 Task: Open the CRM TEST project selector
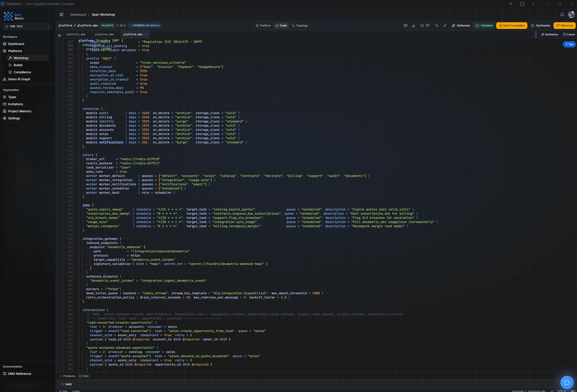click(x=27, y=26)
